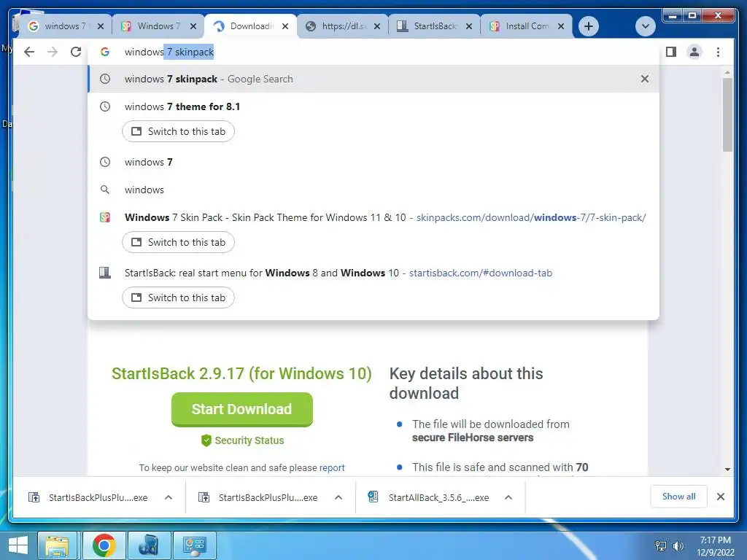This screenshot has height=560, width=747.
Task: Click the volume speaker tray icon
Action: (678, 546)
